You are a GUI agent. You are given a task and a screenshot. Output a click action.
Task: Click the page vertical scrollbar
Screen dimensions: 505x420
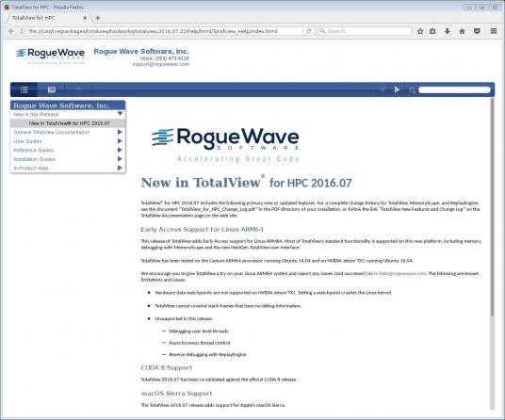(x=493, y=207)
